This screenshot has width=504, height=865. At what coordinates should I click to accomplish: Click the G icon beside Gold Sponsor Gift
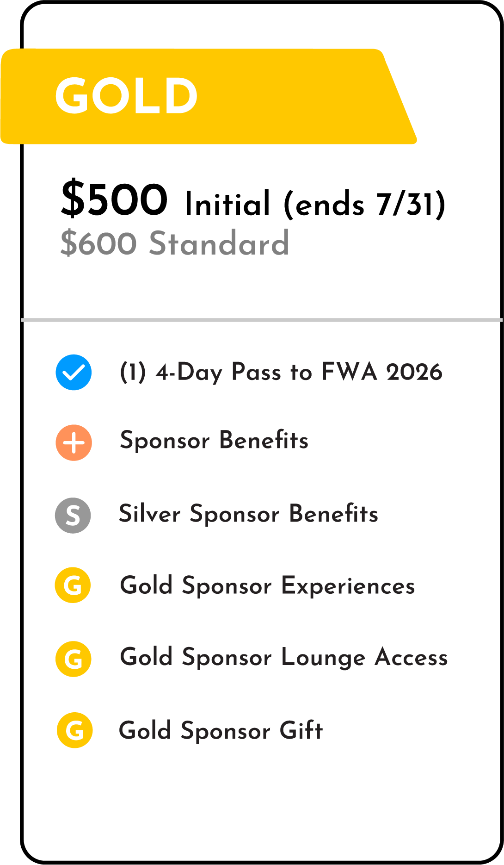coord(74,730)
